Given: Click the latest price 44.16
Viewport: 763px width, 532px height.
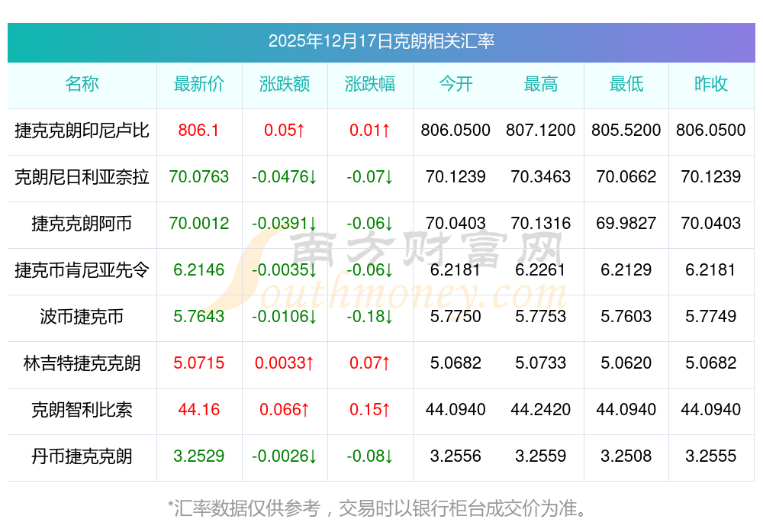Looking at the screenshot, I should 199,409.
